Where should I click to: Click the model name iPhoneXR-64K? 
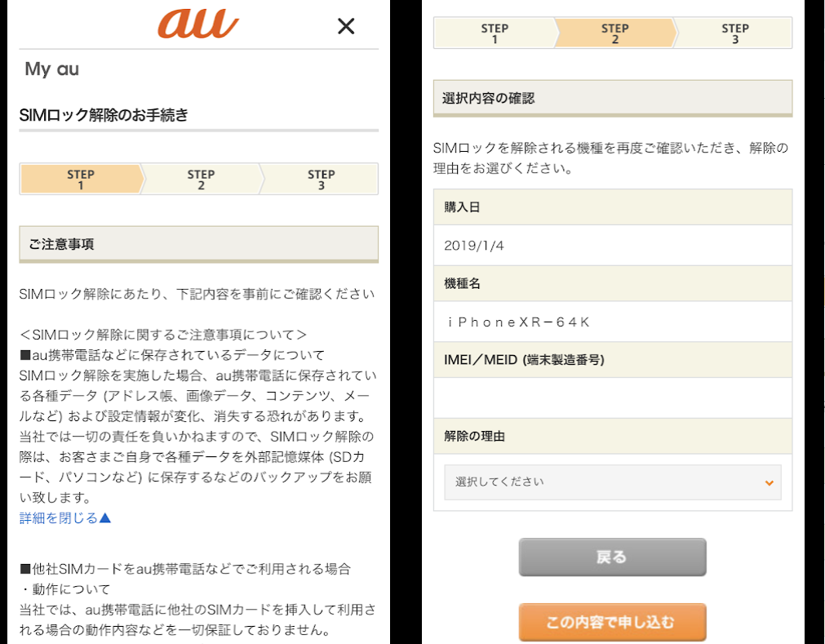(x=518, y=322)
